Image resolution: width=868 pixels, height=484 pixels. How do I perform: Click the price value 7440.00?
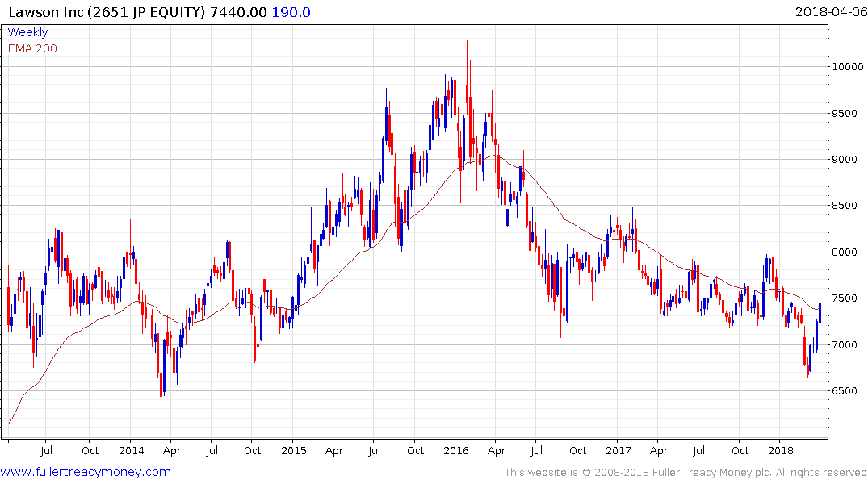click(238, 12)
